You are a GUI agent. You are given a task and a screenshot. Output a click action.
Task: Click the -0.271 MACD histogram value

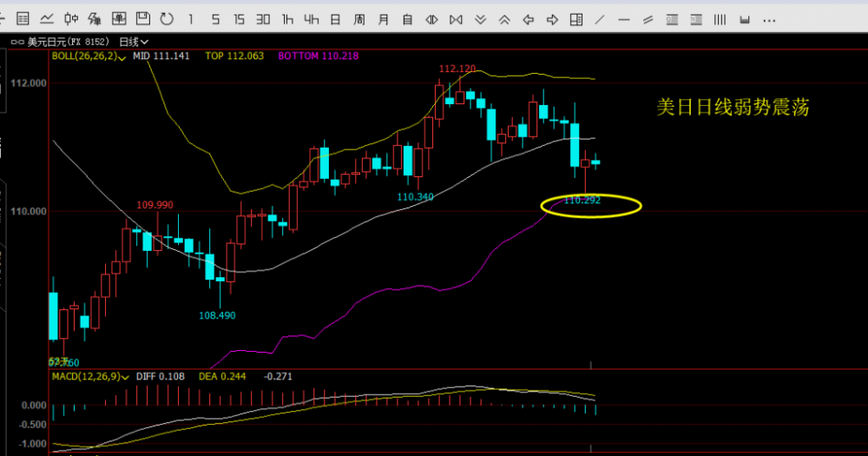pos(278,377)
